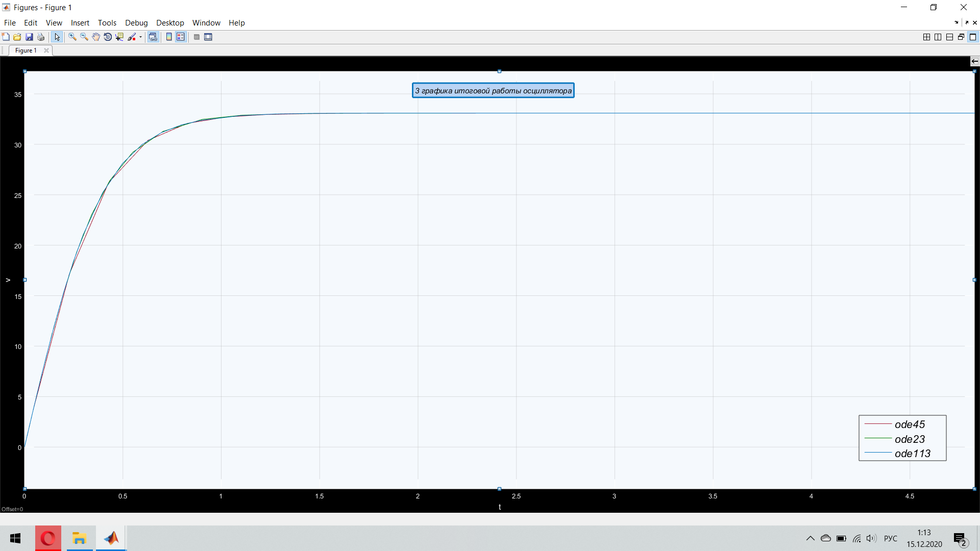The height and width of the screenshot is (551, 980).
Task: Click the tile figures grid layout button
Action: [x=926, y=37]
